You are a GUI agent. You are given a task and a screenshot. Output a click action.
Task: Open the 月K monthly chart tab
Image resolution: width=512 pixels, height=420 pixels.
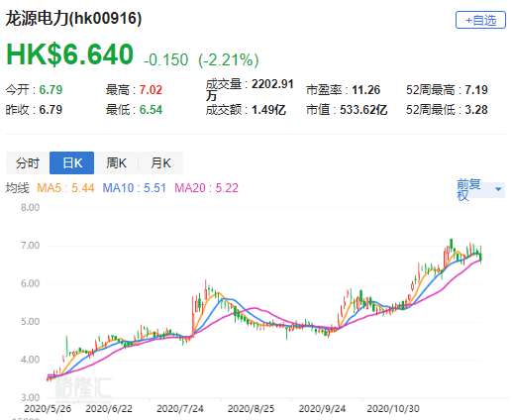160,162
